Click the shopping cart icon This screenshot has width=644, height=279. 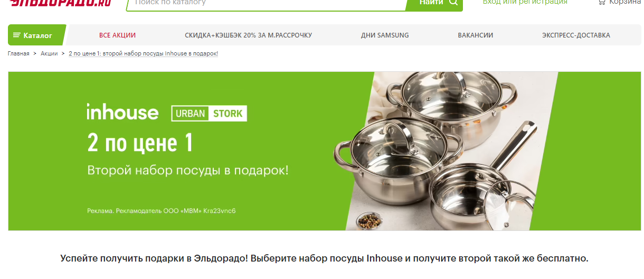pos(601,3)
